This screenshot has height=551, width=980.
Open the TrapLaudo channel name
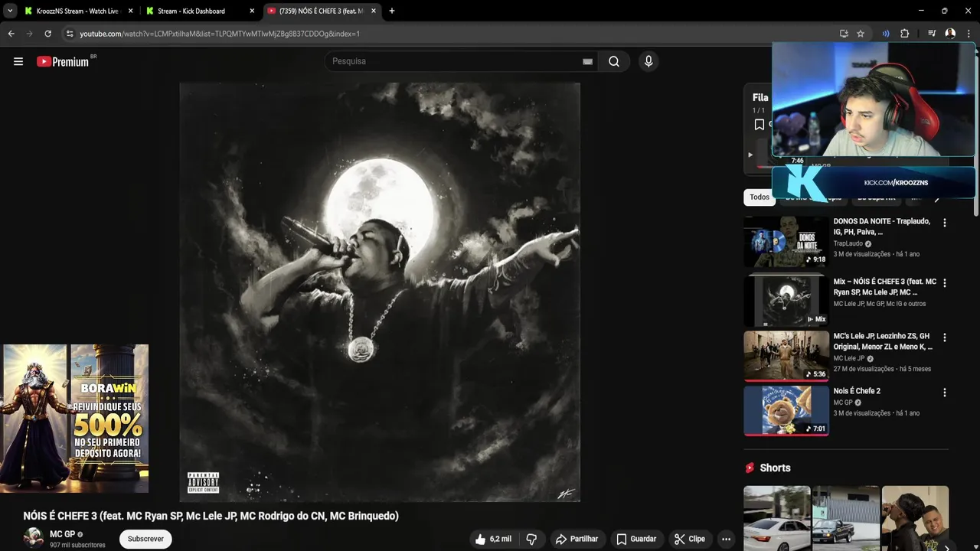coord(848,243)
